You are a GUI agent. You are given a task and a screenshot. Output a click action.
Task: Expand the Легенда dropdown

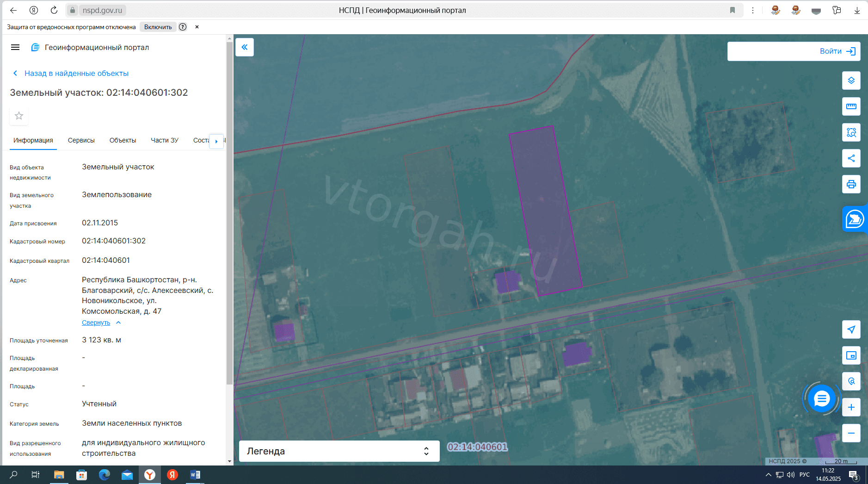pos(339,451)
